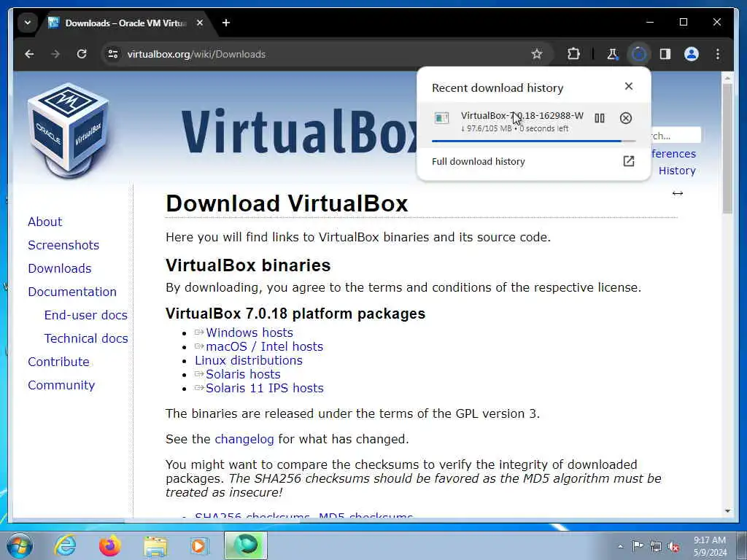
Task: Open the search tabs dropdown arrow
Action: tap(28, 23)
